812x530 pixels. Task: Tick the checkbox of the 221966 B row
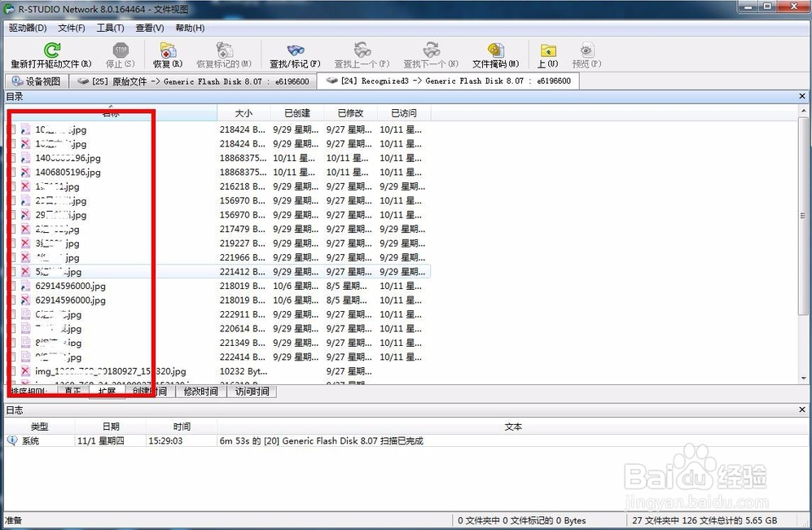point(12,257)
